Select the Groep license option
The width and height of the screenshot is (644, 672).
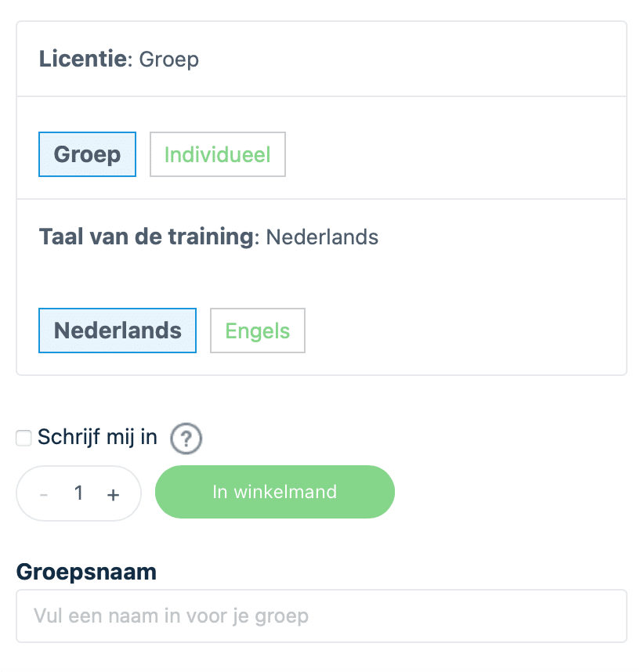pyautogui.click(x=88, y=154)
